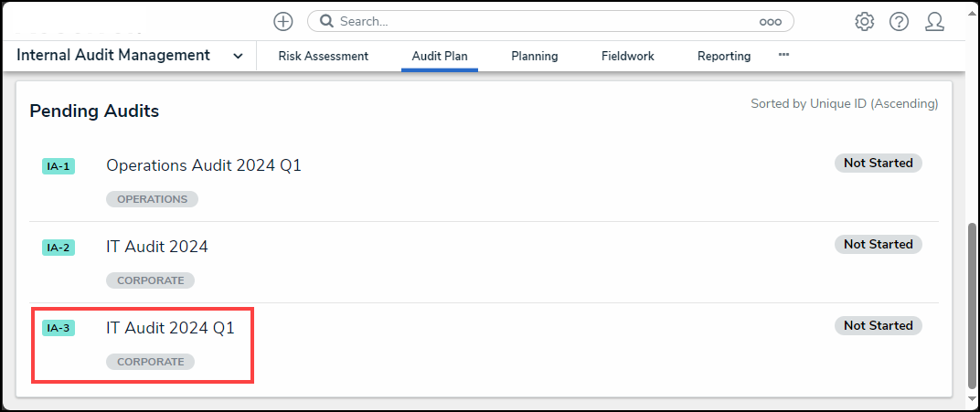Expand the more tabs ellipsis menu
Image resolution: width=980 pixels, height=412 pixels.
click(783, 55)
